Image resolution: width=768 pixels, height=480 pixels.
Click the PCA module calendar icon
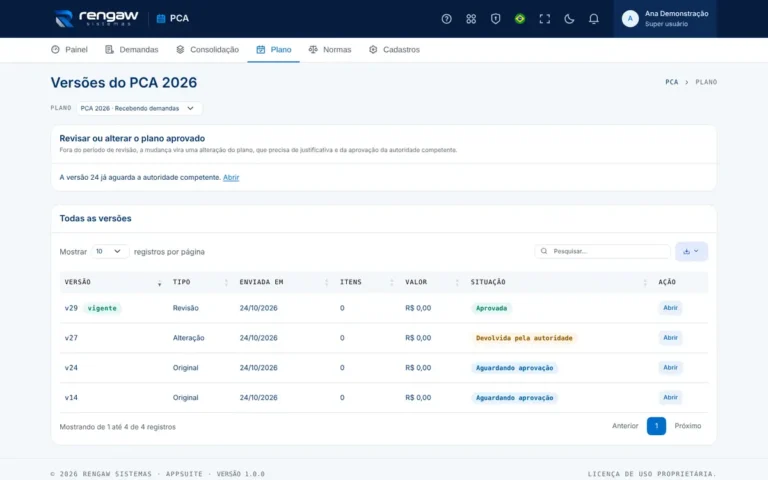[161, 19]
